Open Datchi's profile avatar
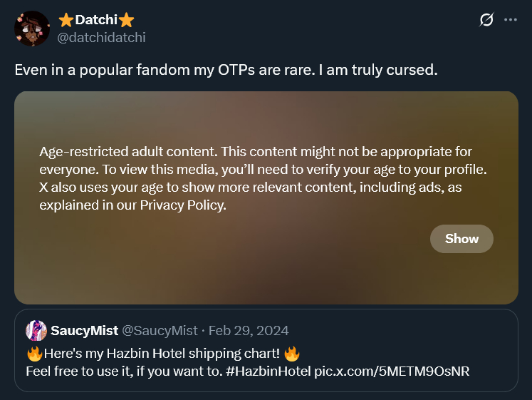532x400 pixels. click(x=32, y=29)
